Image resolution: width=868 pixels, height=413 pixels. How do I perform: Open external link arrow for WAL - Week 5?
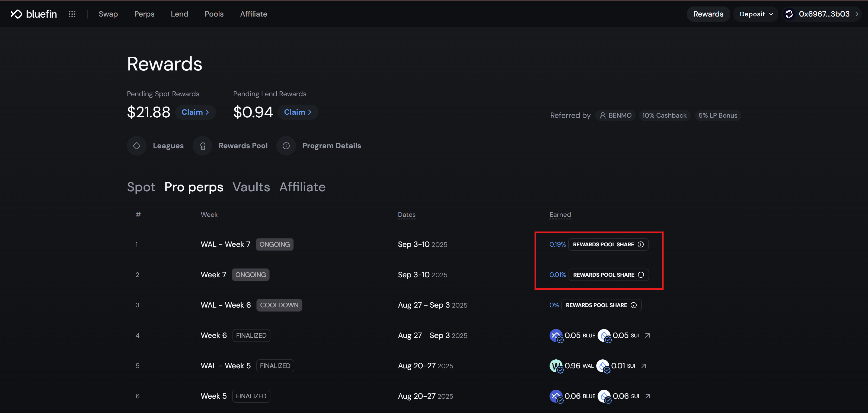(644, 366)
